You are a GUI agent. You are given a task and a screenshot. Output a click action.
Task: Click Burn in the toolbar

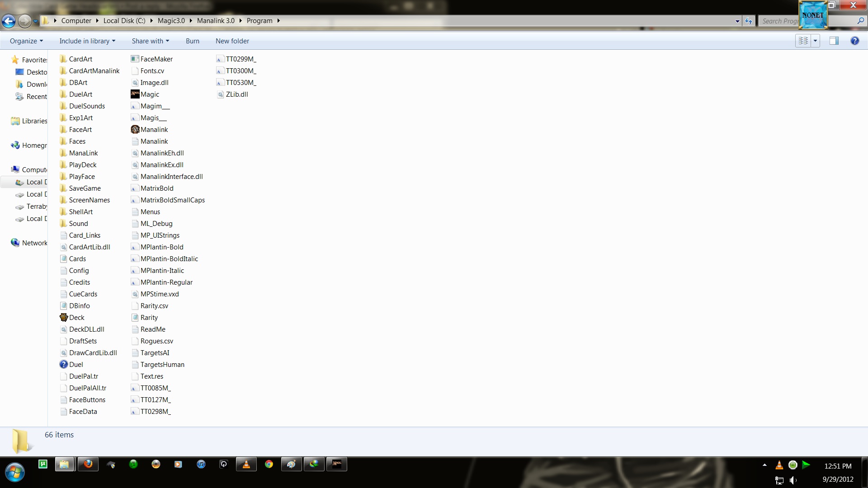click(x=192, y=41)
